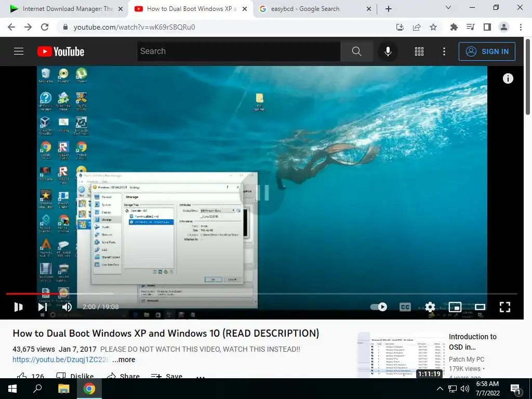Click the page vertical scrollbar
532x399 pixels.
[528, 77]
